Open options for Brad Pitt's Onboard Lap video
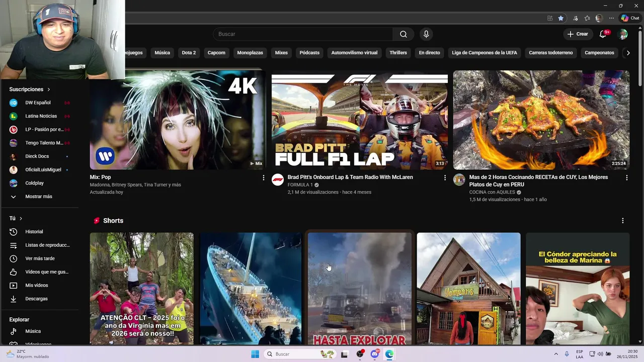This screenshot has width=644, height=362. click(445, 177)
